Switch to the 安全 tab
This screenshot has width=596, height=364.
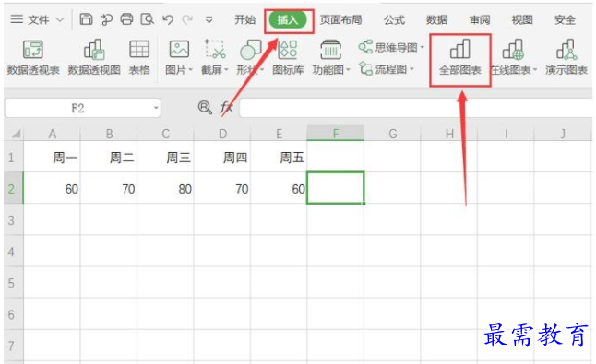pos(565,19)
